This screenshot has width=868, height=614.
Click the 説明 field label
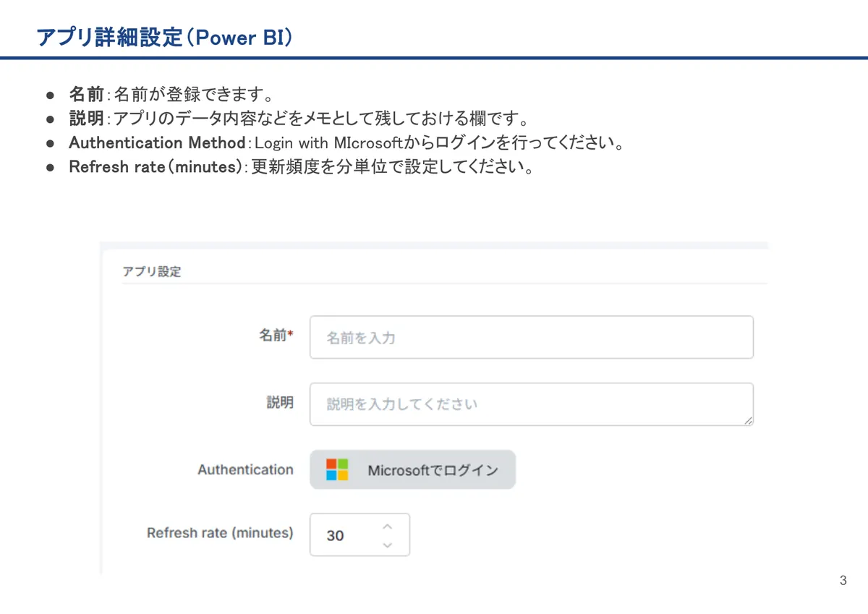280,403
